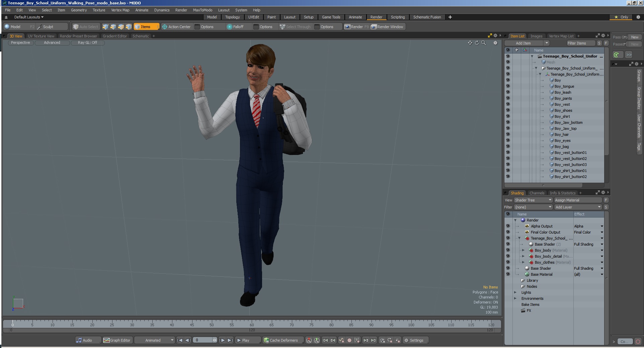Step to next frame
This screenshot has height=348, width=644.
[x=222, y=340]
